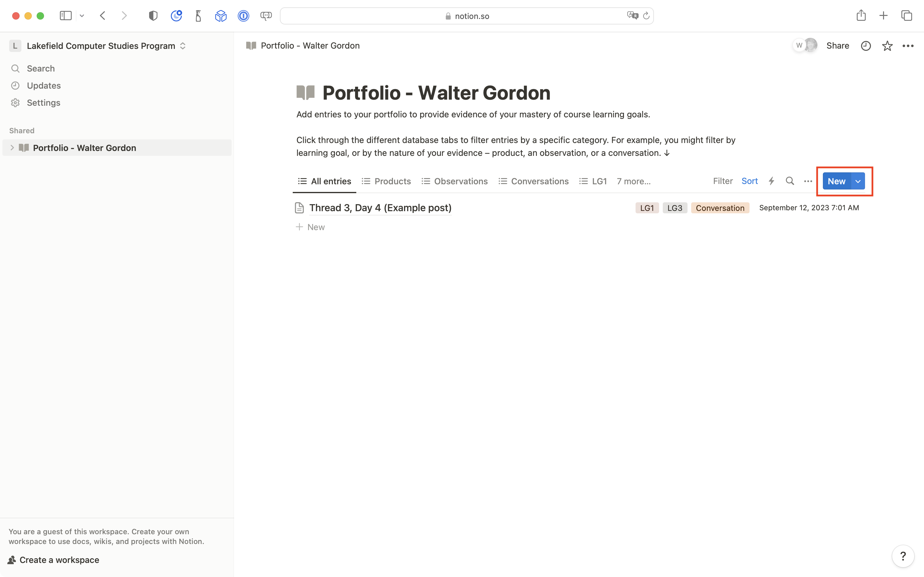The width and height of the screenshot is (924, 577).
Task: Open the dropdown arrow beside the New button
Action: [x=858, y=181]
